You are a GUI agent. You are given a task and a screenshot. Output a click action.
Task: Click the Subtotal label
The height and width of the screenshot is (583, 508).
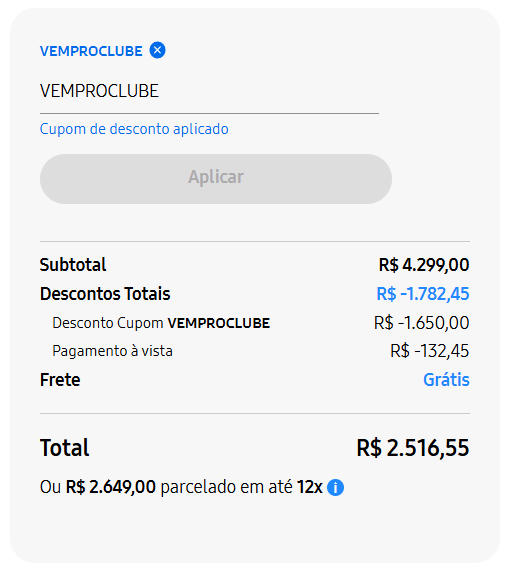click(x=73, y=265)
